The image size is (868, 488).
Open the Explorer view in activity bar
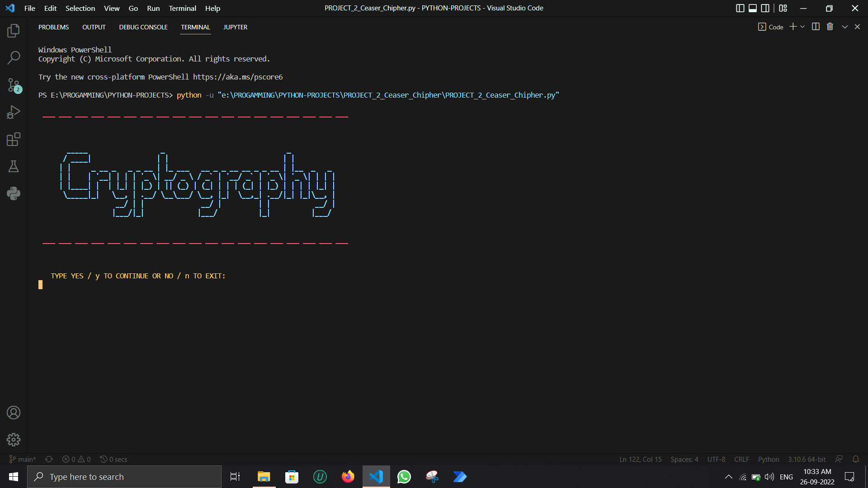point(14,31)
